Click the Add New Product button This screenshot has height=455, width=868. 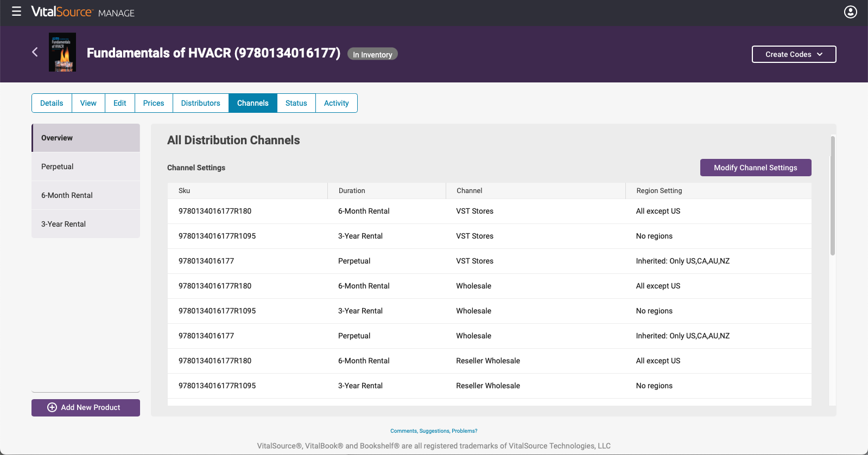(86, 408)
